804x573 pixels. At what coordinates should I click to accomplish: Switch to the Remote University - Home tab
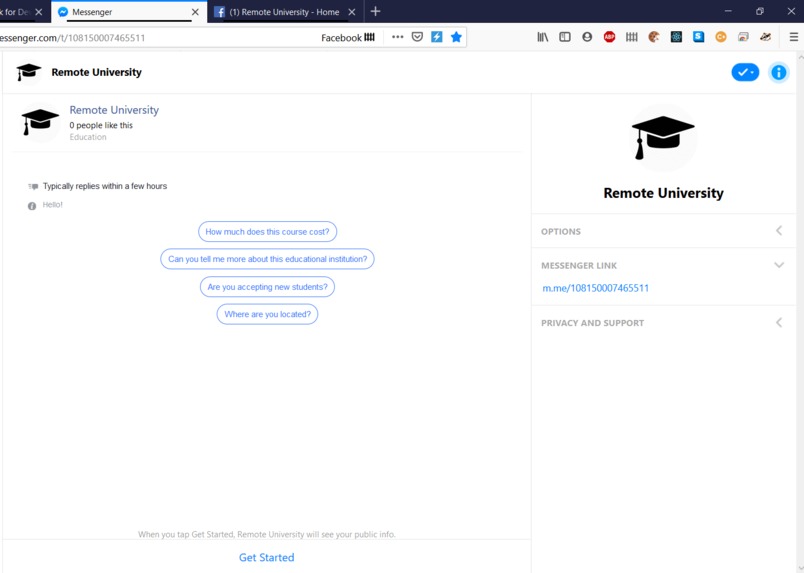284,12
